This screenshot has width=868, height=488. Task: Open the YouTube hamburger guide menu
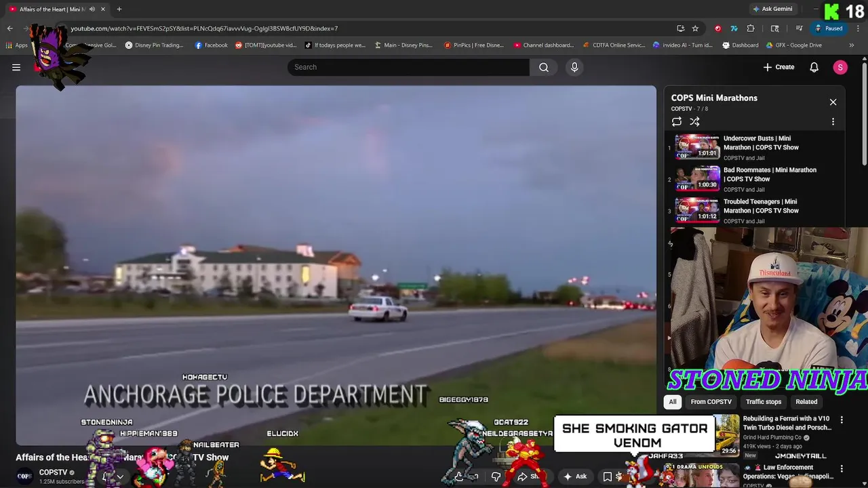pyautogui.click(x=16, y=67)
